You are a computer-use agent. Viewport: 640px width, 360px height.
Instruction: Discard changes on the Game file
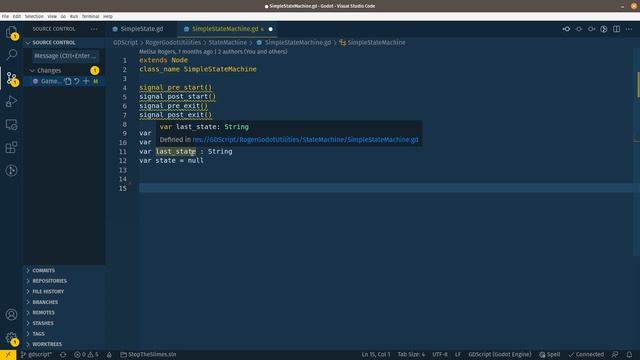click(77, 81)
